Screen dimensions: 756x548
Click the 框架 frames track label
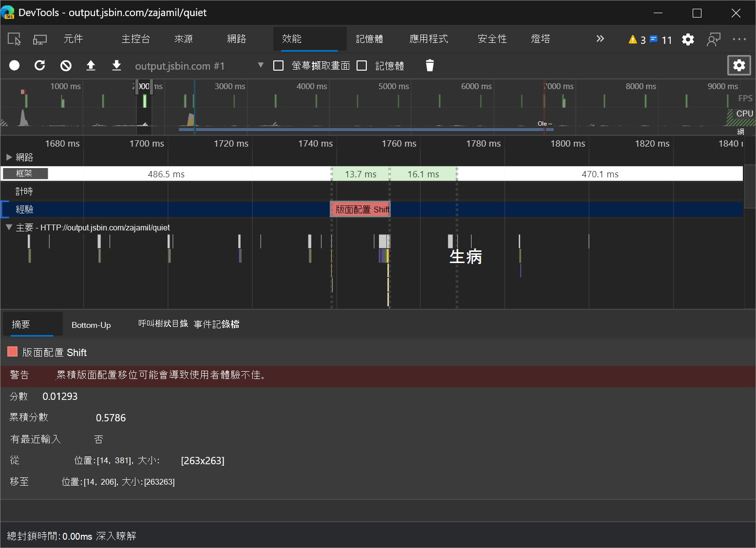(x=25, y=173)
